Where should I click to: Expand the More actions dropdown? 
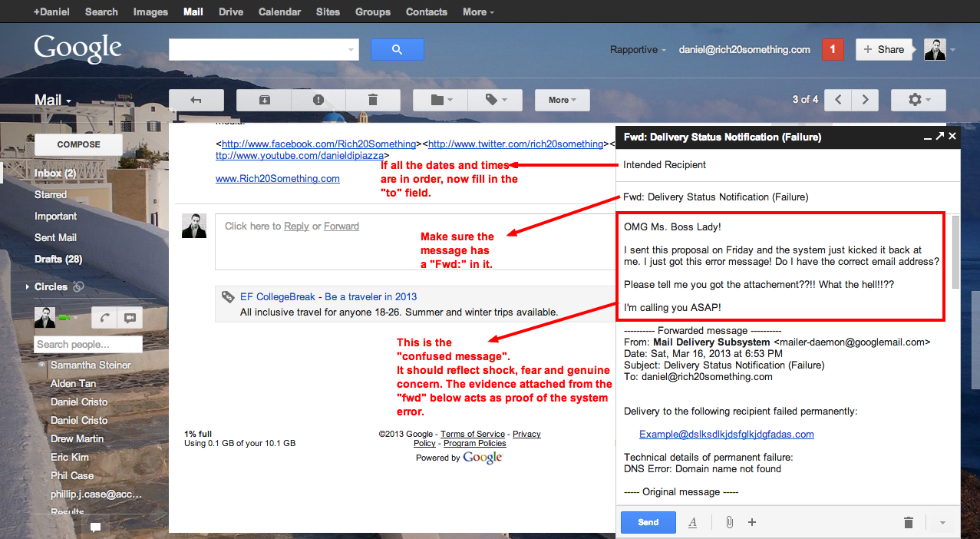point(563,100)
